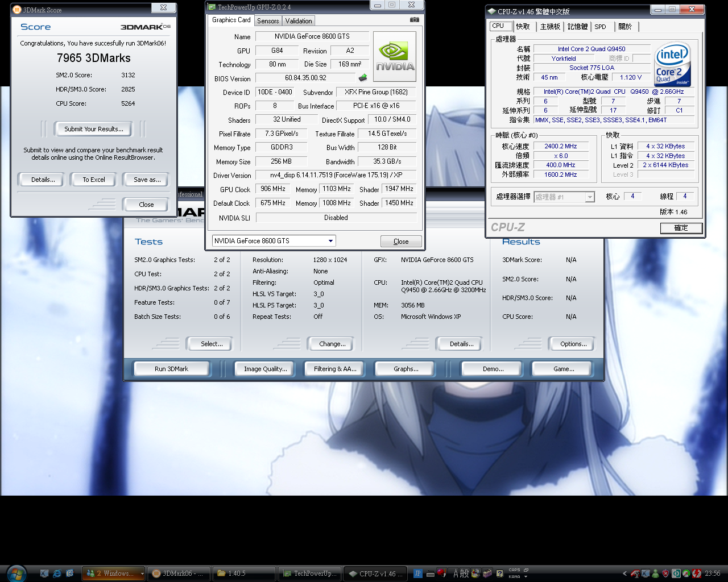Viewport: 728px width, 582px height.
Task: Click the Intel Core 2 Quad logo
Action: [x=672, y=64]
